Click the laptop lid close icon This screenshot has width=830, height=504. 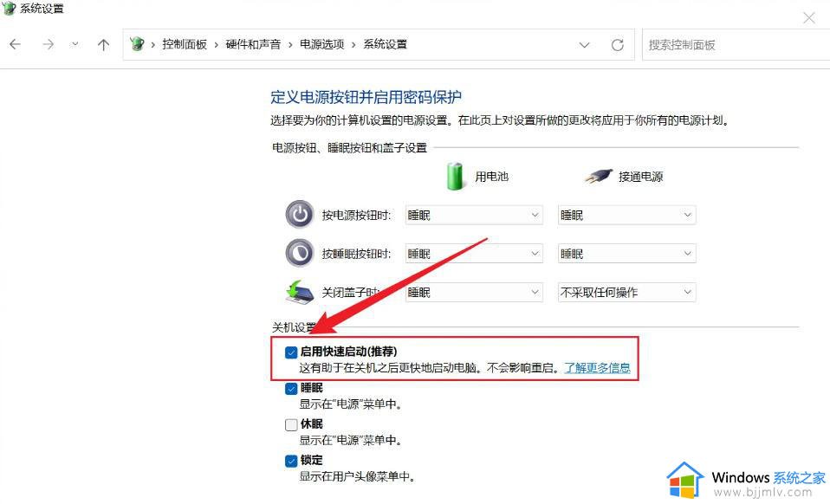[x=300, y=292]
